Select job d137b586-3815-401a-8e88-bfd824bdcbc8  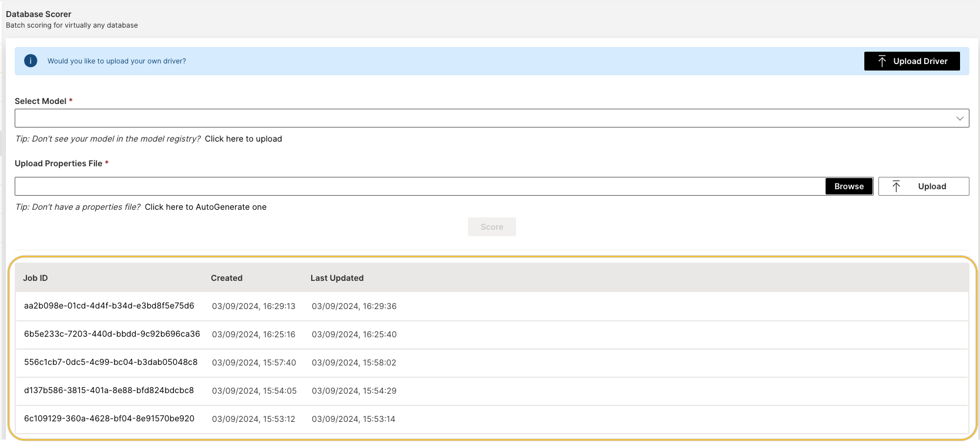pos(109,391)
